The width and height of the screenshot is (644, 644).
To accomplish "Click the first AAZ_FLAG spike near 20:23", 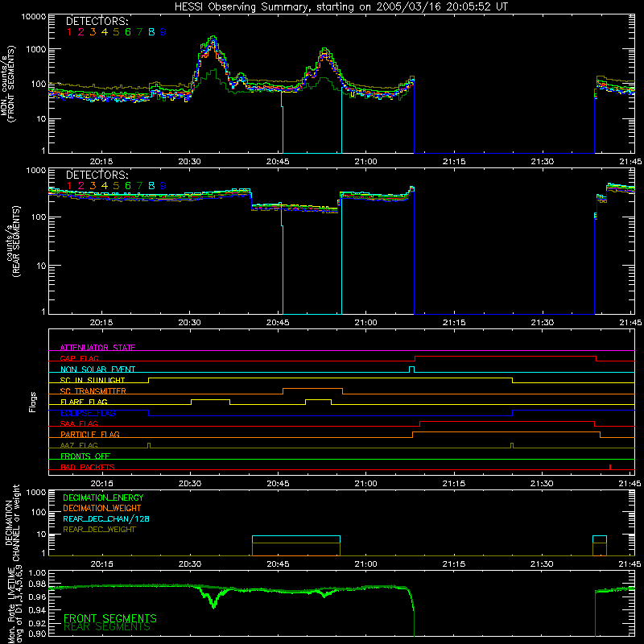I will [149, 445].
